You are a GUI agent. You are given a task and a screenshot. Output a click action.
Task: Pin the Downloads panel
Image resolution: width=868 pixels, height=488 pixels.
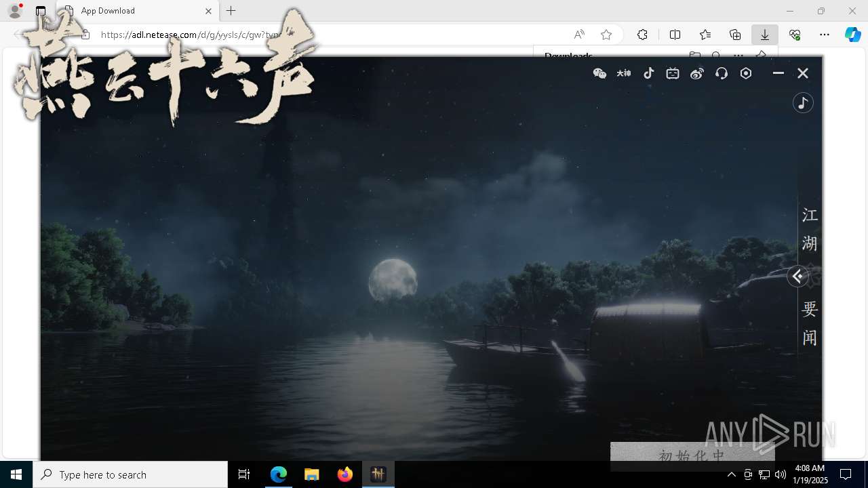tap(761, 56)
